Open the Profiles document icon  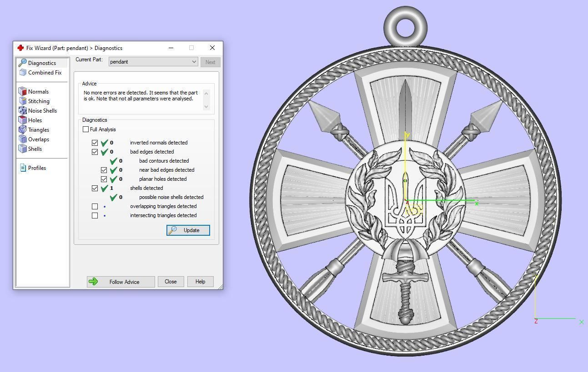coord(23,168)
